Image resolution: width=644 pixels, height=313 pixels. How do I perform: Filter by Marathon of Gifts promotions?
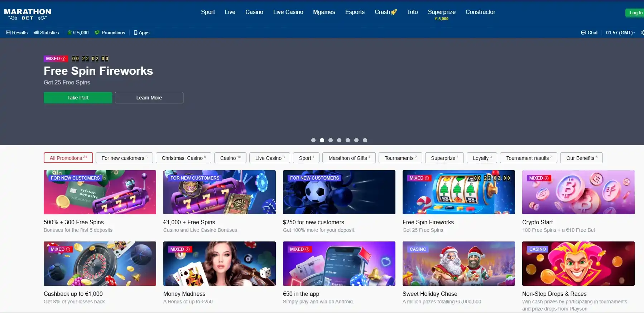[x=349, y=158]
